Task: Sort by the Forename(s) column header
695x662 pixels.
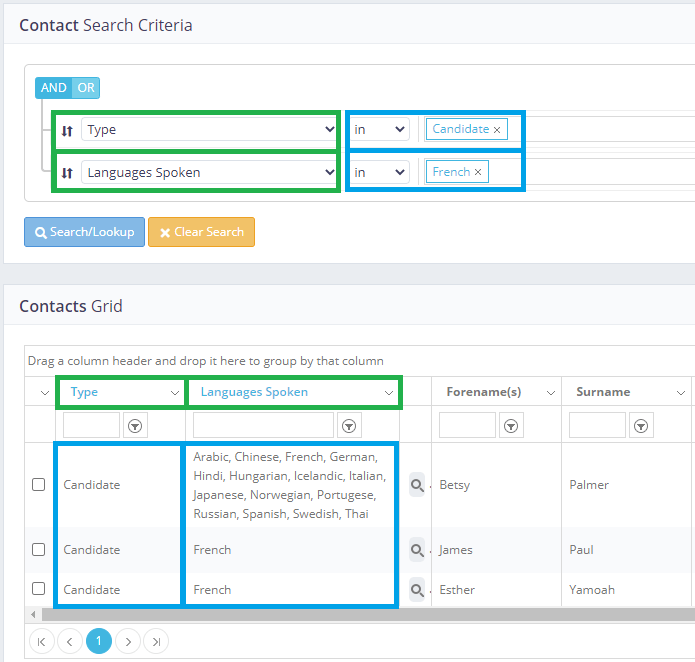Action: [484, 392]
